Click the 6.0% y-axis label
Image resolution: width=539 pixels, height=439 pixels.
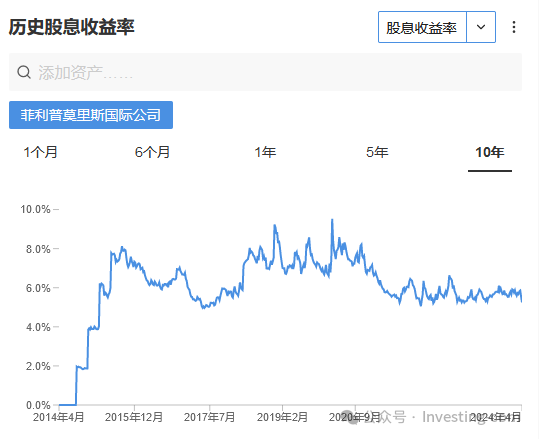point(38,288)
